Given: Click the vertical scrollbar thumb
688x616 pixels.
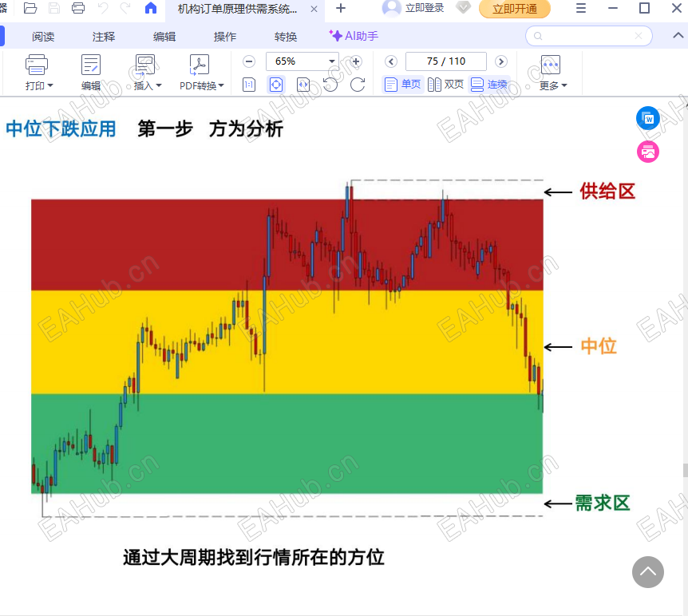Looking at the screenshot, I should click(685, 470).
